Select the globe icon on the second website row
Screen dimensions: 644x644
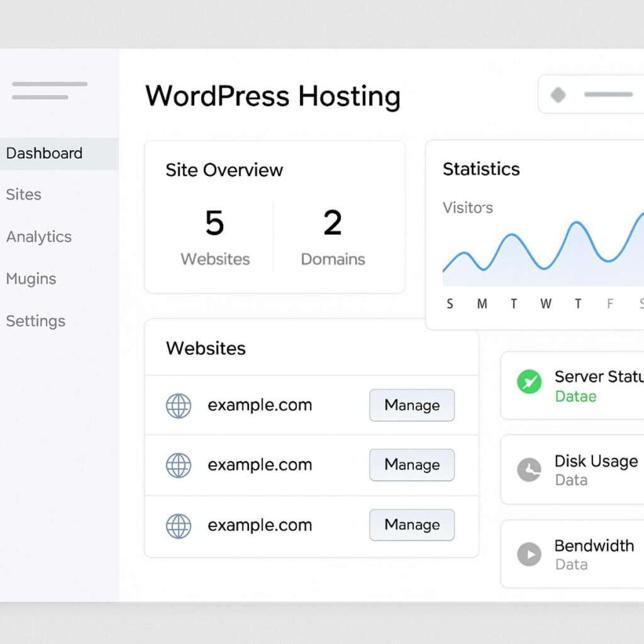[x=179, y=465]
